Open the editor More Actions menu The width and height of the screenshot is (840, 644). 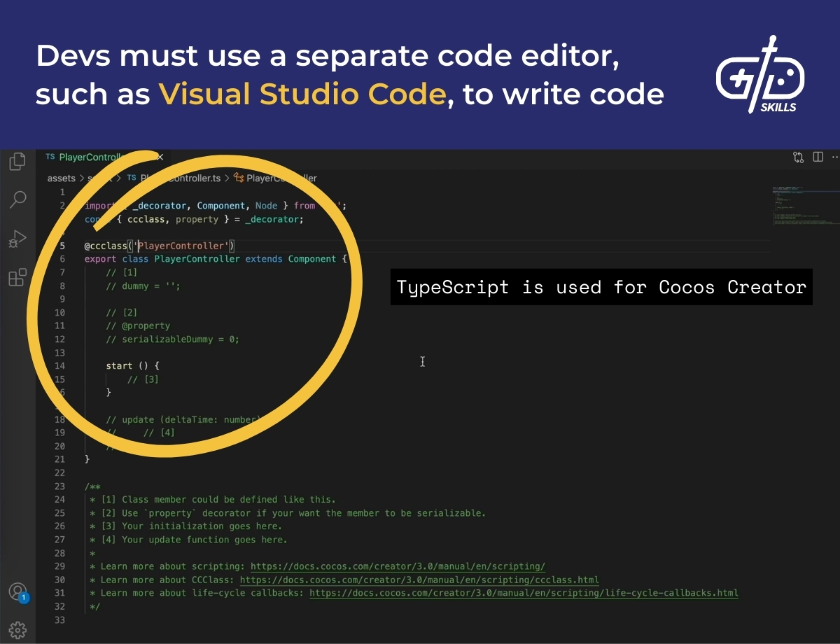[834, 157]
